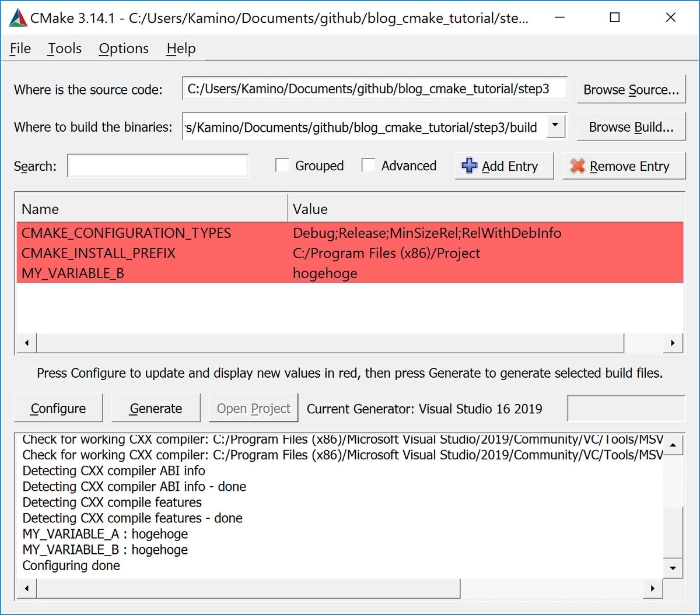Click output log vertical scrollbar thumb
The width and height of the screenshot is (700, 615).
coord(673,532)
